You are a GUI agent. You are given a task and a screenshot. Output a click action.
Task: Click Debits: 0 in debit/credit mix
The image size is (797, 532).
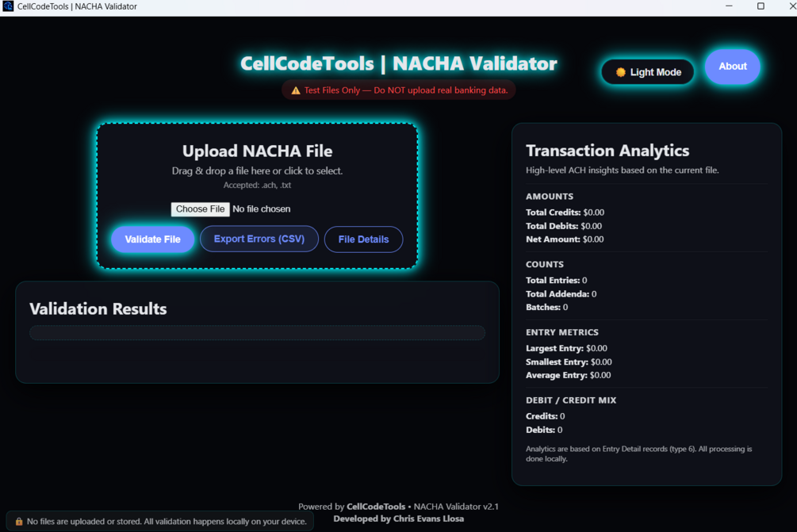pos(544,430)
